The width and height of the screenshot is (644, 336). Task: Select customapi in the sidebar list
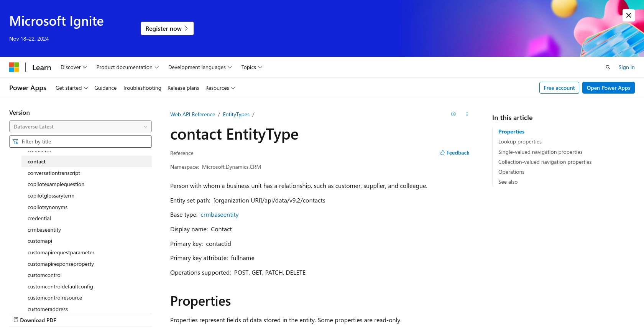coord(40,241)
